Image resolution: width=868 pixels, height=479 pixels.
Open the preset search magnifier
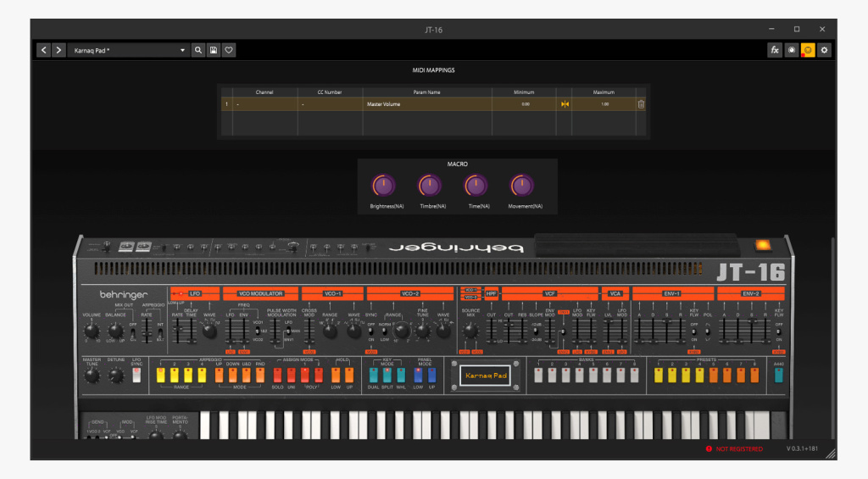click(198, 50)
